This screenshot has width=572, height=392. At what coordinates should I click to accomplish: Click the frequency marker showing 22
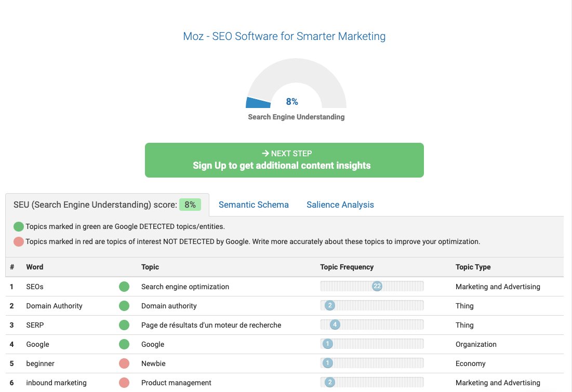(377, 286)
